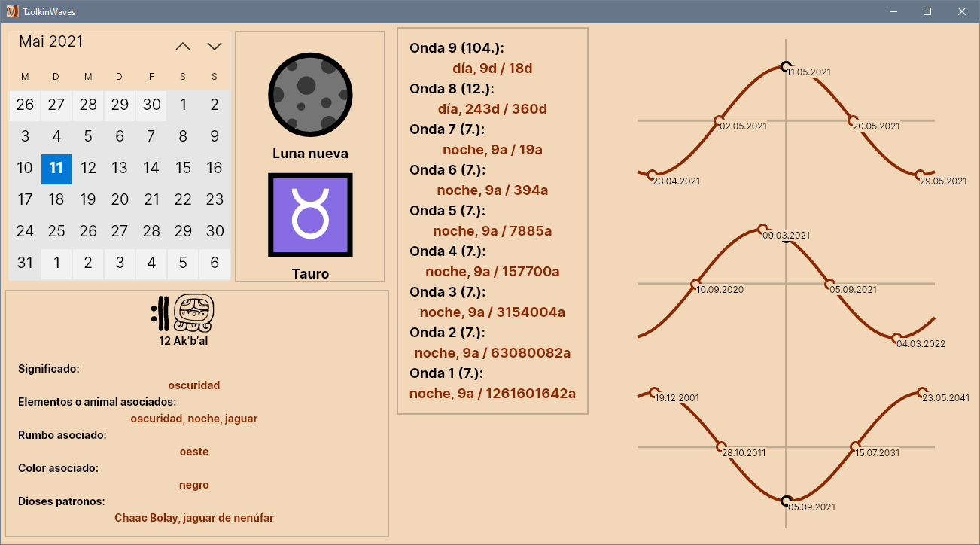Image resolution: width=980 pixels, height=545 pixels.
Task: Click the Luna nueva moon phase icon
Action: click(310, 95)
